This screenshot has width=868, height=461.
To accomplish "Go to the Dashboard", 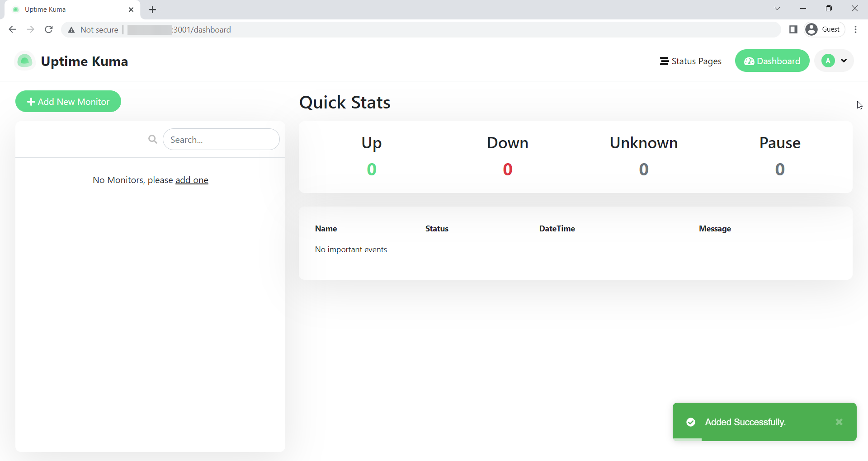I will (x=772, y=61).
